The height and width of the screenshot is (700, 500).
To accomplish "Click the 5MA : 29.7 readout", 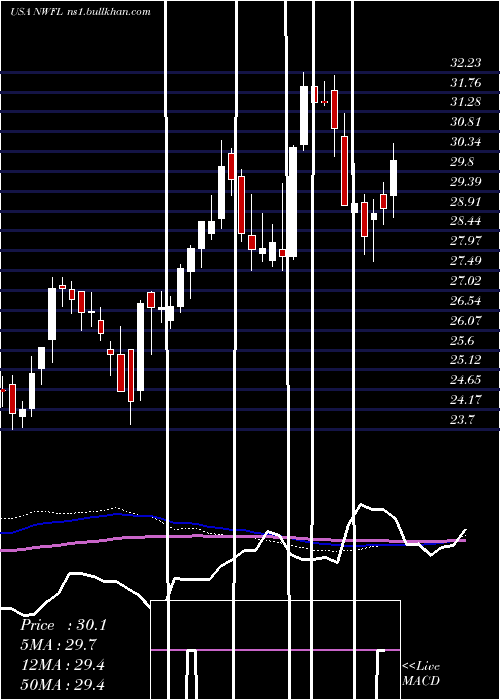I will (x=59, y=645).
